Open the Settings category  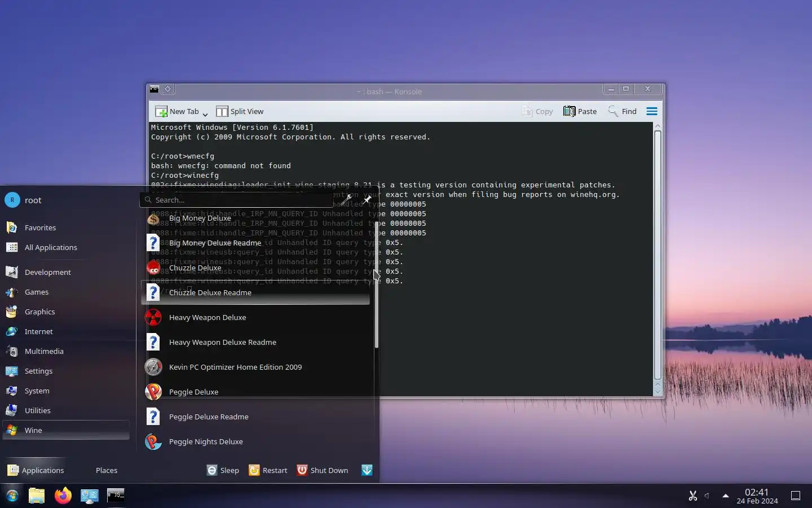point(67,371)
